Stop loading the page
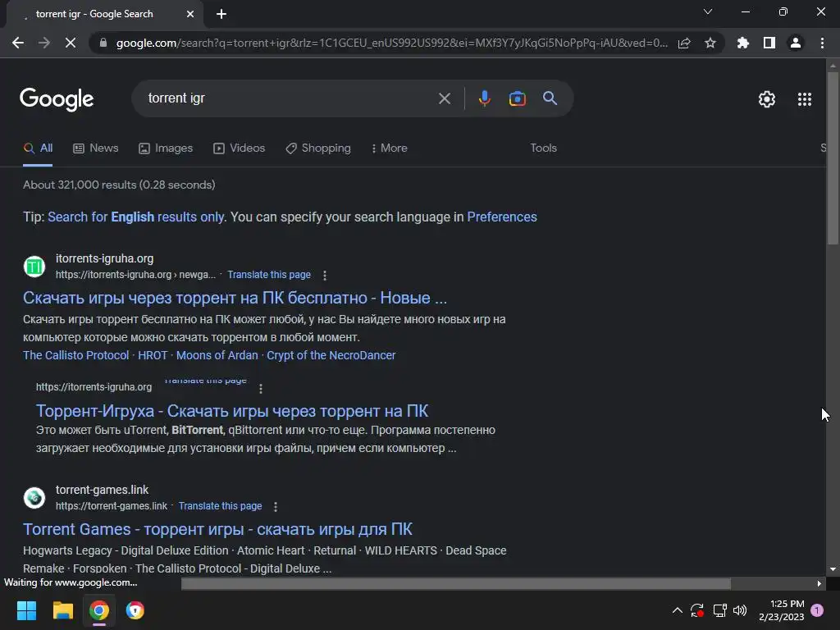This screenshot has width=840, height=630. tap(71, 43)
